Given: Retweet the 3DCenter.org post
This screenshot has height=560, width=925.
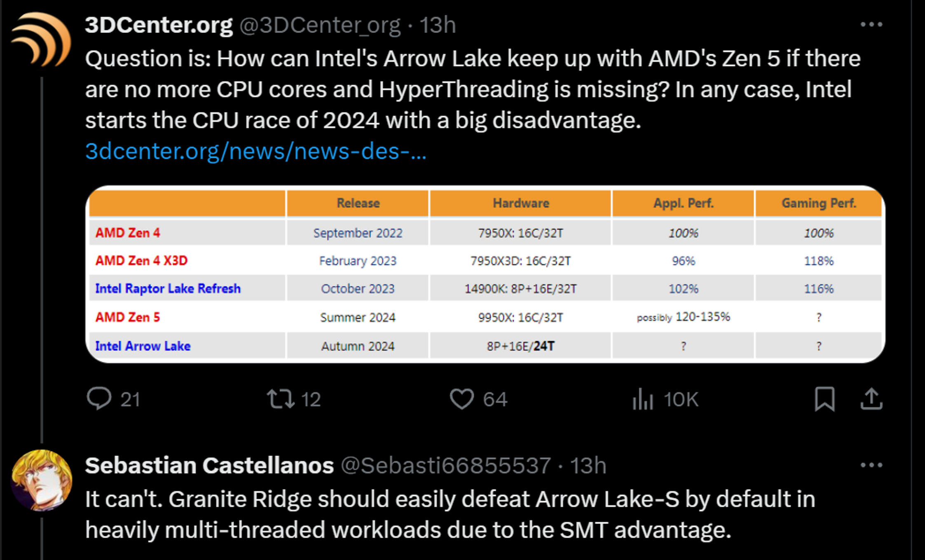Looking at the screenshot, I should pos(281,398).
